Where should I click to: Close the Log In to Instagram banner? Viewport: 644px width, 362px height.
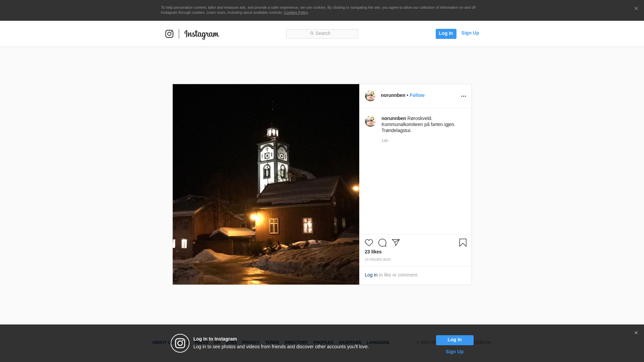(636, 333)
